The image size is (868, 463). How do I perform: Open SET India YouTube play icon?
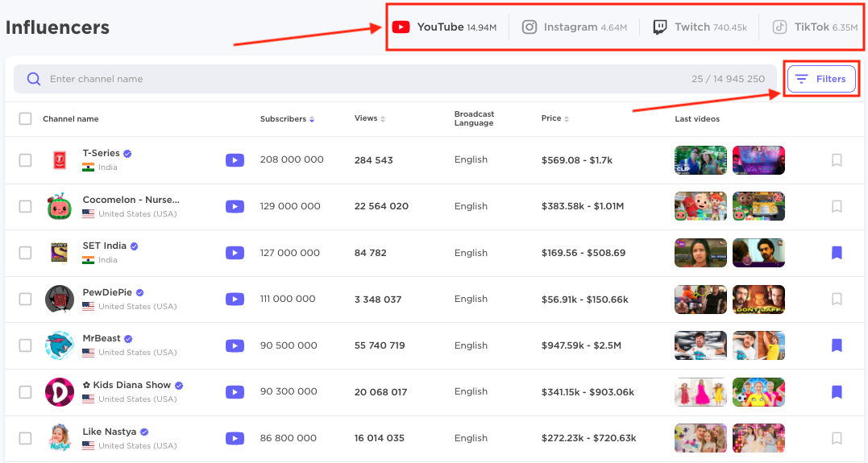tap(235, 253)
